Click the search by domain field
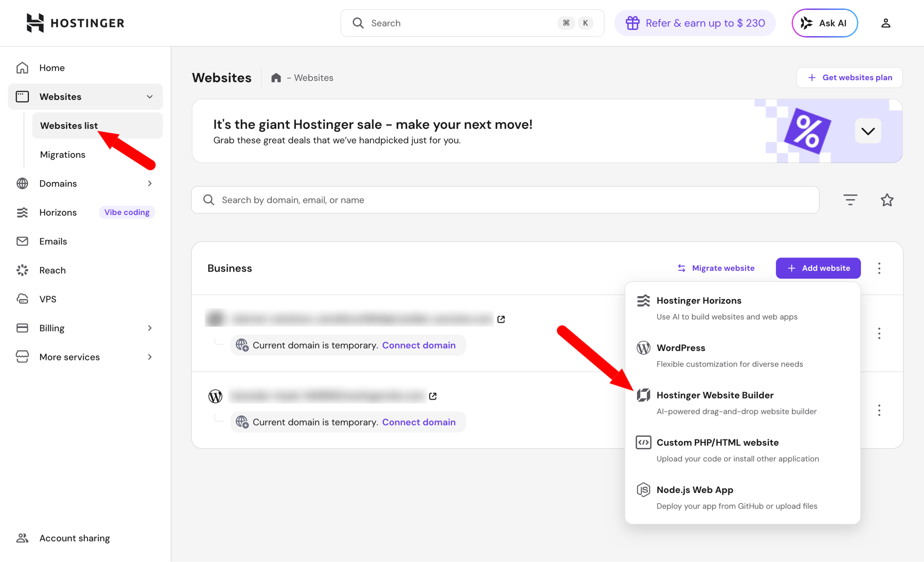The height and width of the screenshot is (562, 924). coord(505,200)
